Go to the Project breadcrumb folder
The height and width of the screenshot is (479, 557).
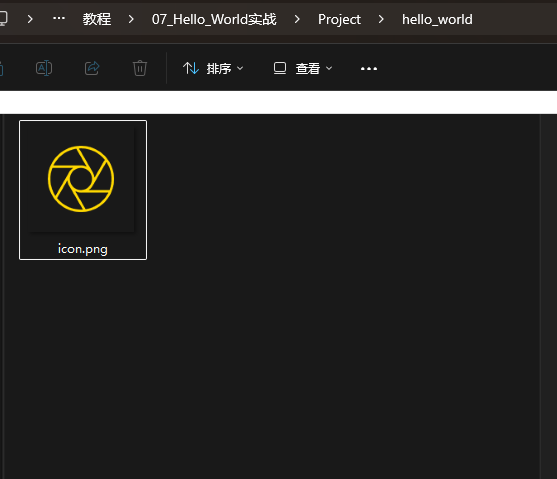(339, 20)
